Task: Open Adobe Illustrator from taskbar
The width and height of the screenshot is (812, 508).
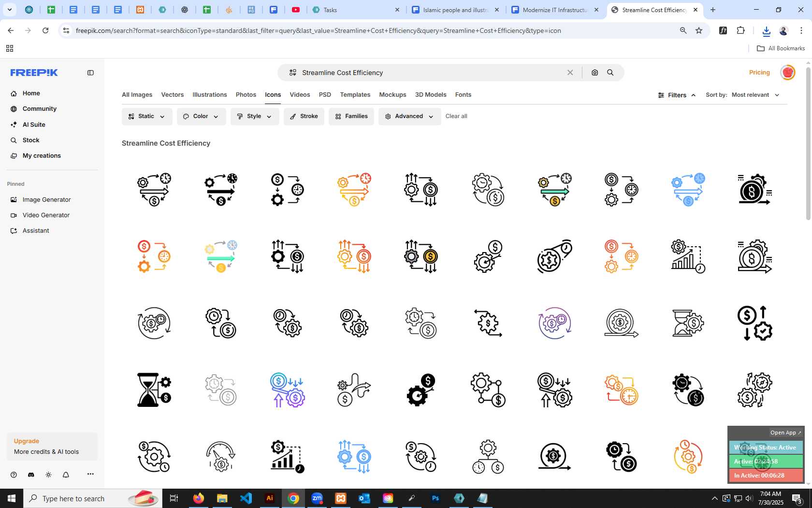Action: (x=270, y=498)
